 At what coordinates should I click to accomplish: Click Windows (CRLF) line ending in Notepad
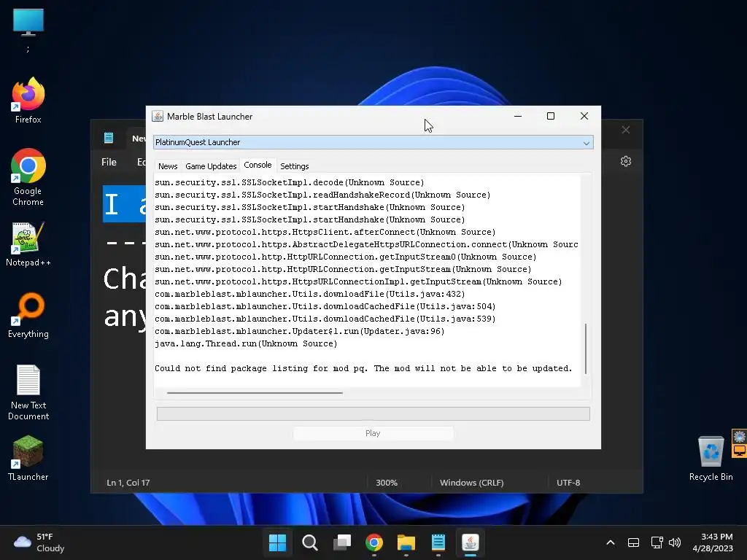click(x=472, y=483)
